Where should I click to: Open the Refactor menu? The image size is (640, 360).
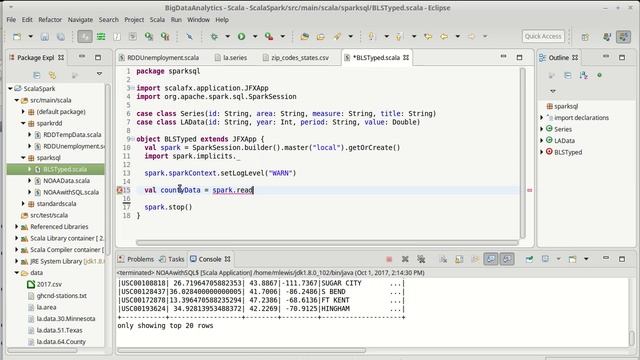click(x=50, y=20)
